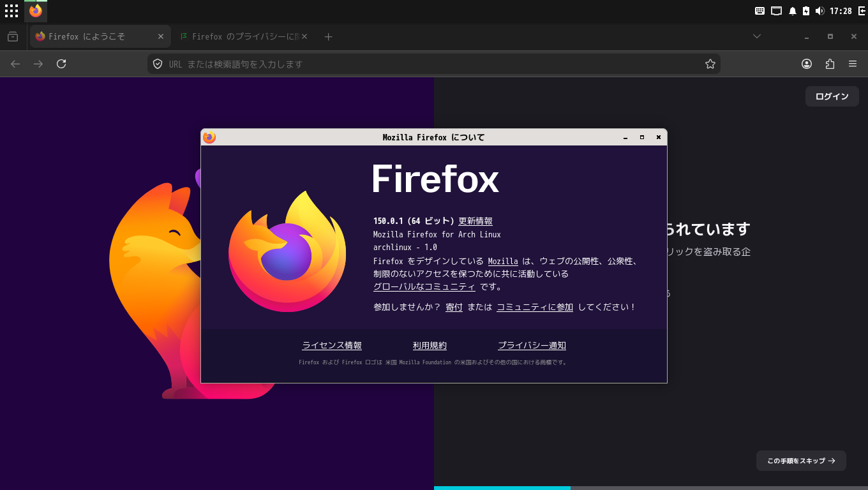
Task: Close the 'Firefox にようこそ' tab
Action: pyautogui.click(x=161, y=36)
